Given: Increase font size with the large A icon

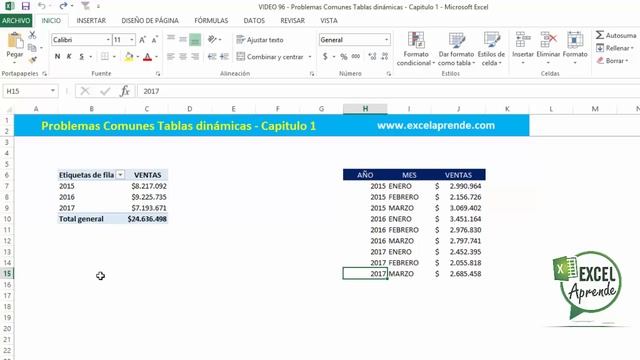Looking at the screenshot, I should point(142,40).
